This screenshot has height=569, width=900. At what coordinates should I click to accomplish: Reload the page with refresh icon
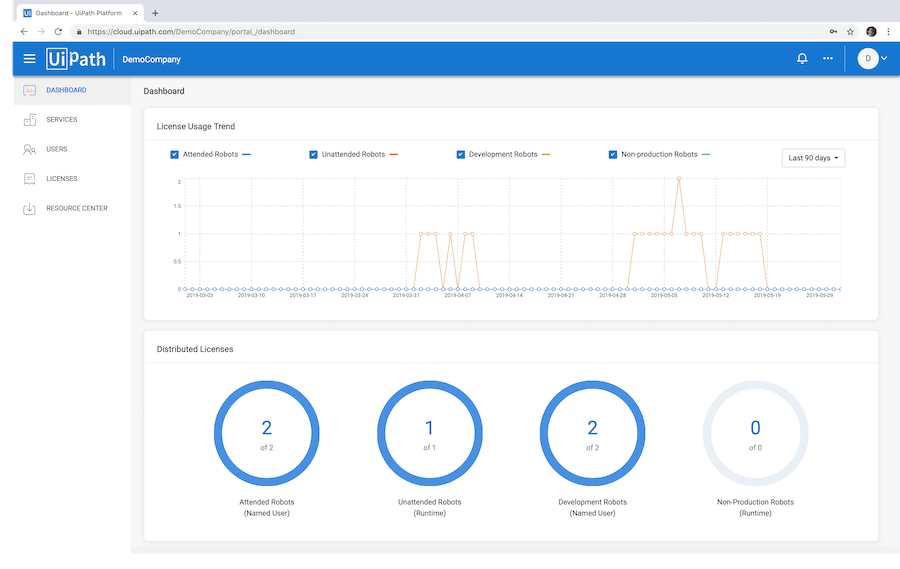58,32
